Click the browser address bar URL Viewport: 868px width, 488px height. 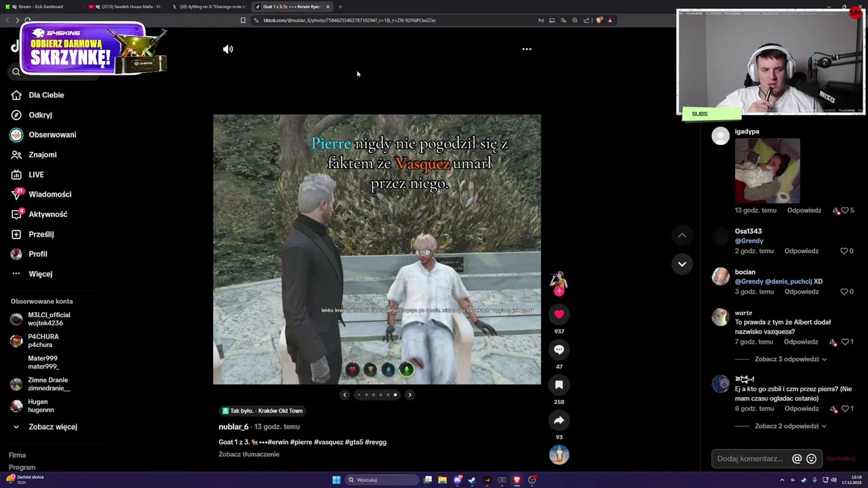pos(349,20)
